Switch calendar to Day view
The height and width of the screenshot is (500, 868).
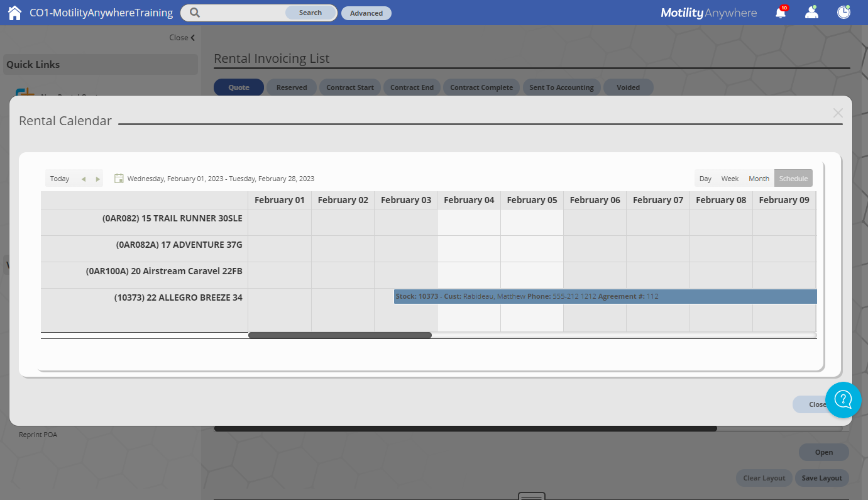pos(705,179)
